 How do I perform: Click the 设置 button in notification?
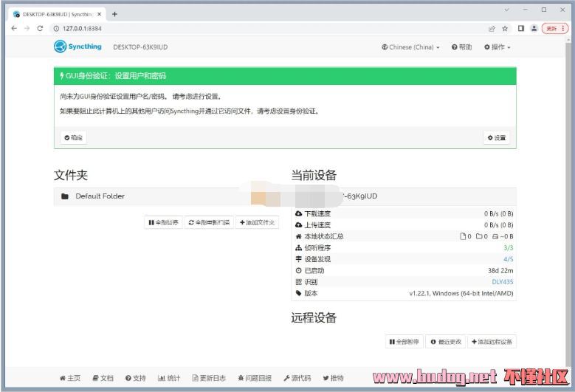tap(497, 137)
